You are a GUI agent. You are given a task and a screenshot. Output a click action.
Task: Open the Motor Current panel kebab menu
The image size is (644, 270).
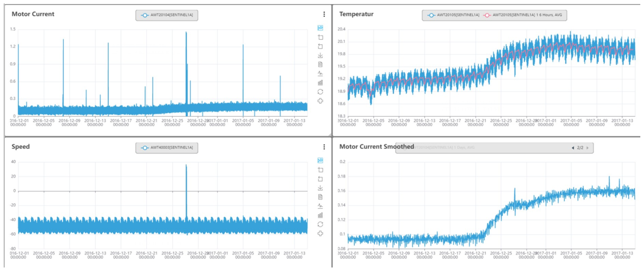[324, 14]
